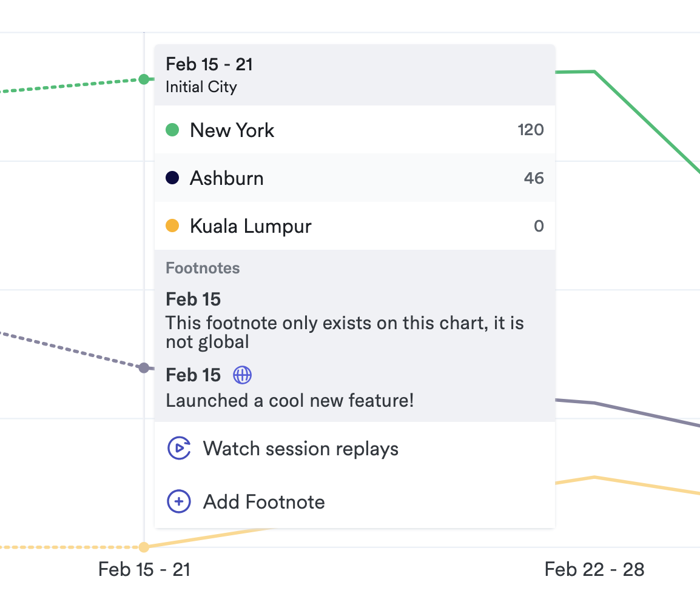The image size is (700, 605).
Task: Click the New York value 120
Action: pos(530,130)
